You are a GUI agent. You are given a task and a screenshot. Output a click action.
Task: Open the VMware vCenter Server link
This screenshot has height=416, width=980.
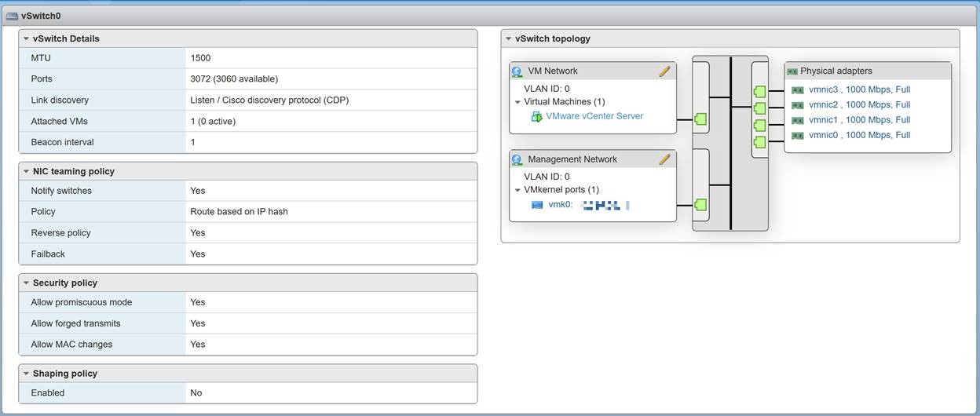(594, 116)
